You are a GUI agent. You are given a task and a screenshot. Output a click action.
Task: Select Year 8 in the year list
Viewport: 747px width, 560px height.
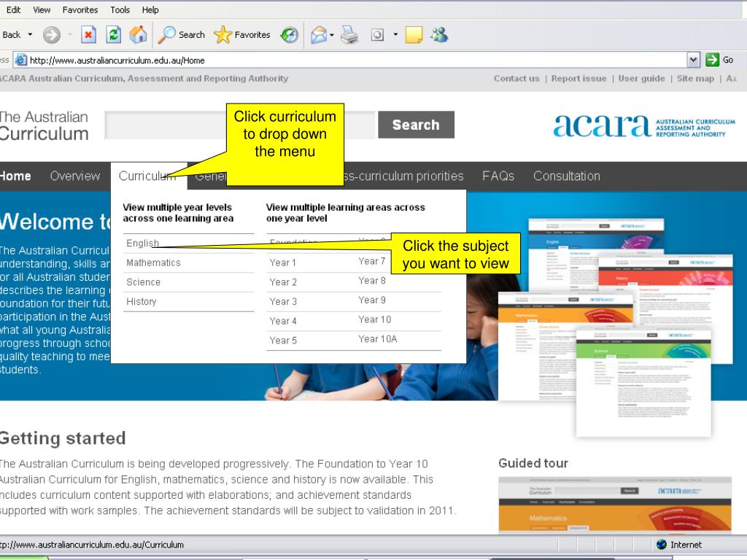tap(372, 281)
